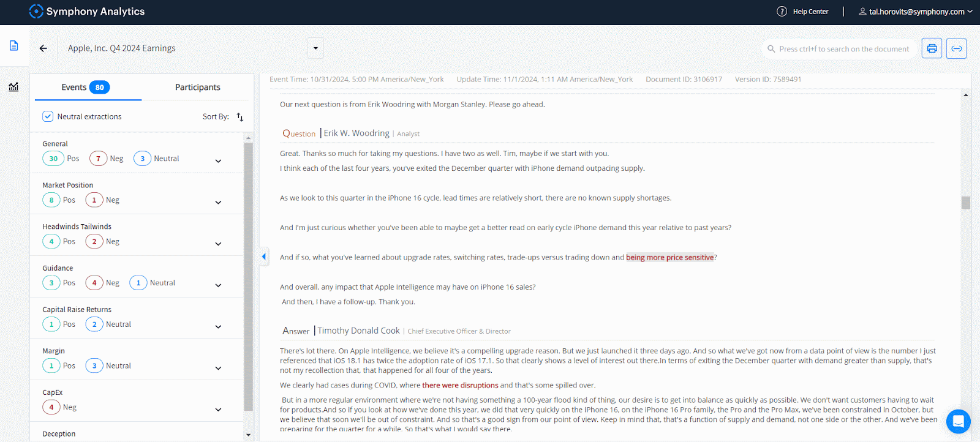Select Market Position 1 Neg badge
The height and width of the screenshot is (442, 980).
coord(94,200)
